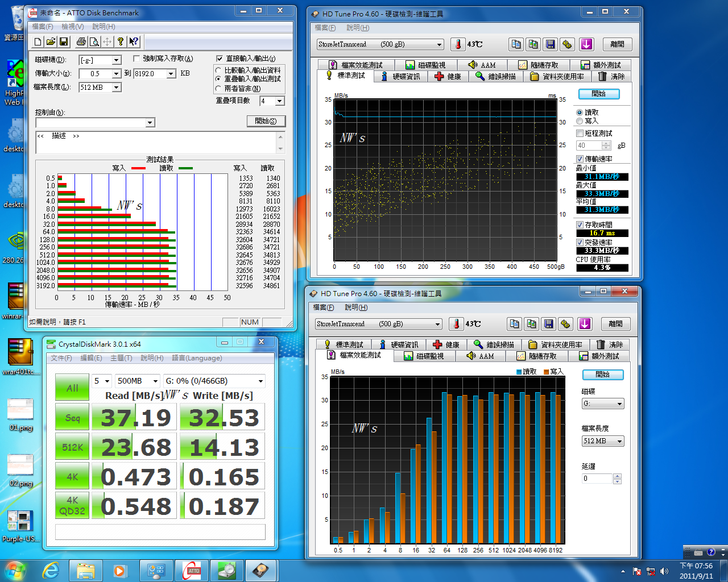728x582 pixels.
Task: Open G: 0% drive dropdown in CrystalDiskMark
Action: (214, 381)
